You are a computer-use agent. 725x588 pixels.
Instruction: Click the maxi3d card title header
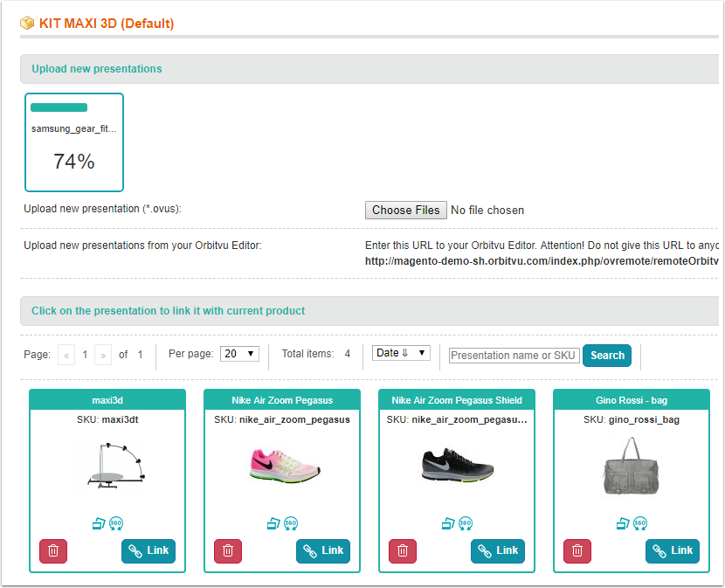tap(107, 400)
